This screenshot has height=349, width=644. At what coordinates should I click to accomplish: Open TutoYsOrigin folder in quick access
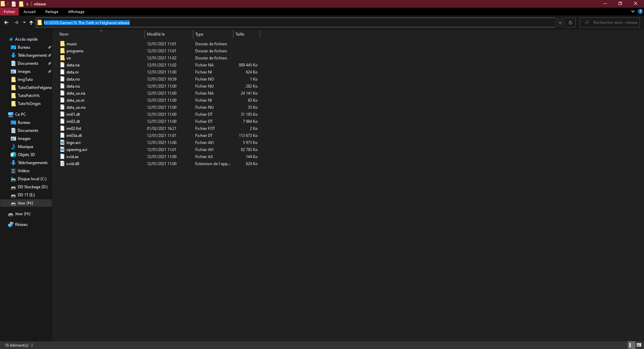[29, 104]
